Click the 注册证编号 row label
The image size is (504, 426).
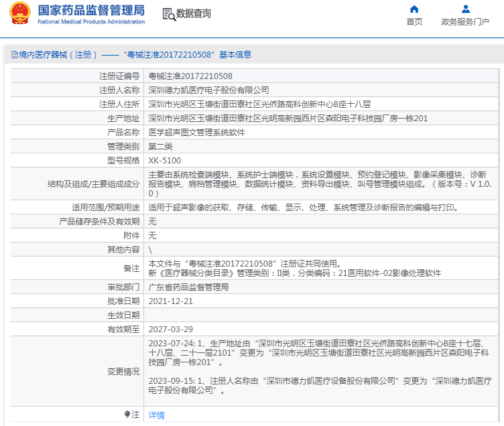[119, 76]
